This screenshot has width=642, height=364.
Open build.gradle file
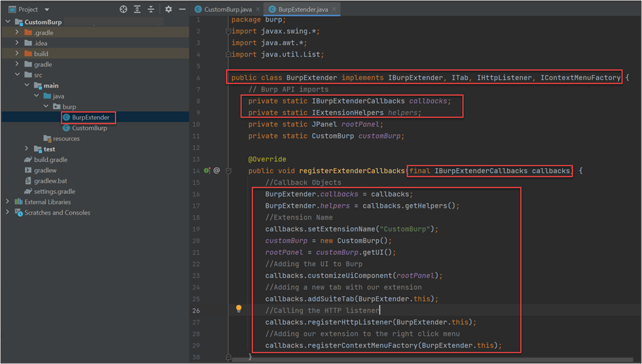50,160
